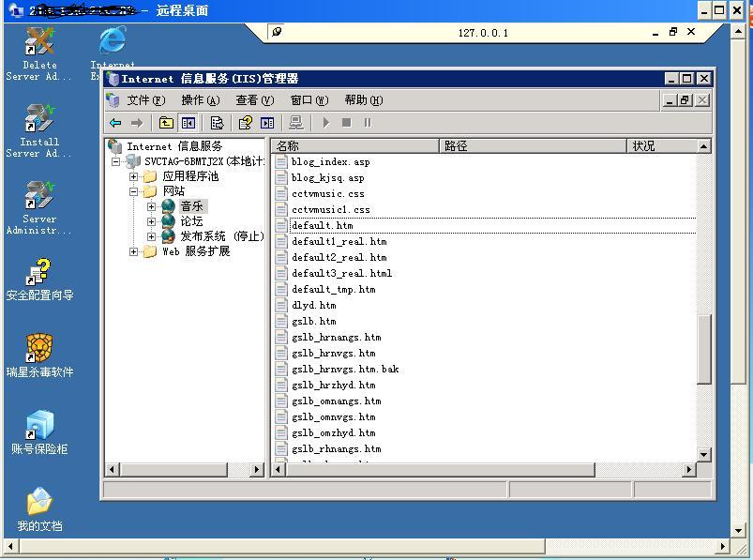This screenshot has width=753, height=560.
Task: Click the Stop item square button
Action: click(x=346, y=123)
